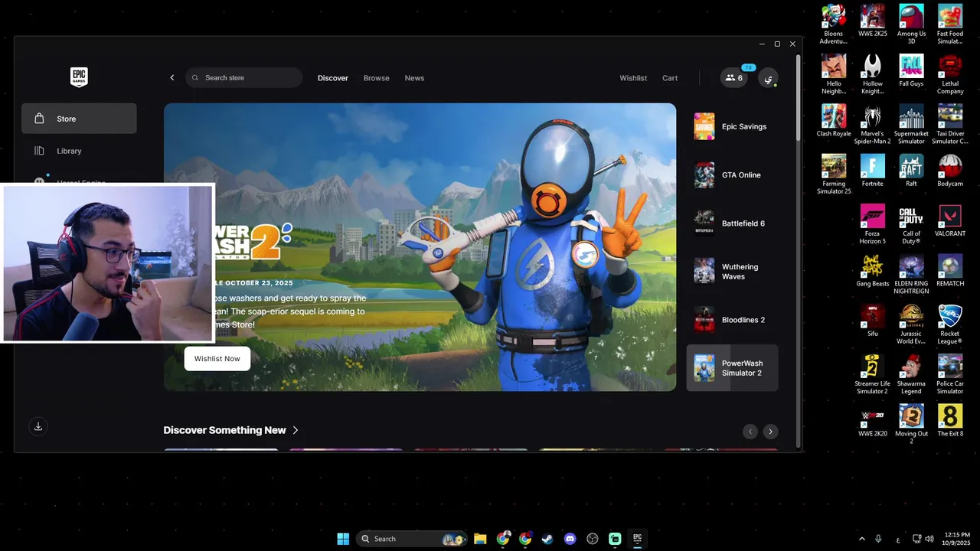Select Bloodlines 2 in carousel list
Image resolution: width=980 pixels, height=551 pixels.
click(x=732, y=320)
